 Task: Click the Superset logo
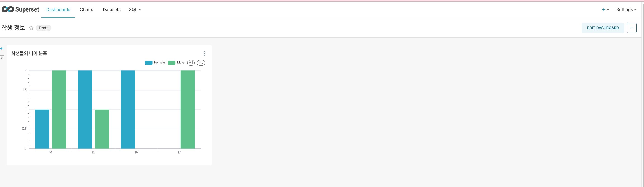point(20,9)
